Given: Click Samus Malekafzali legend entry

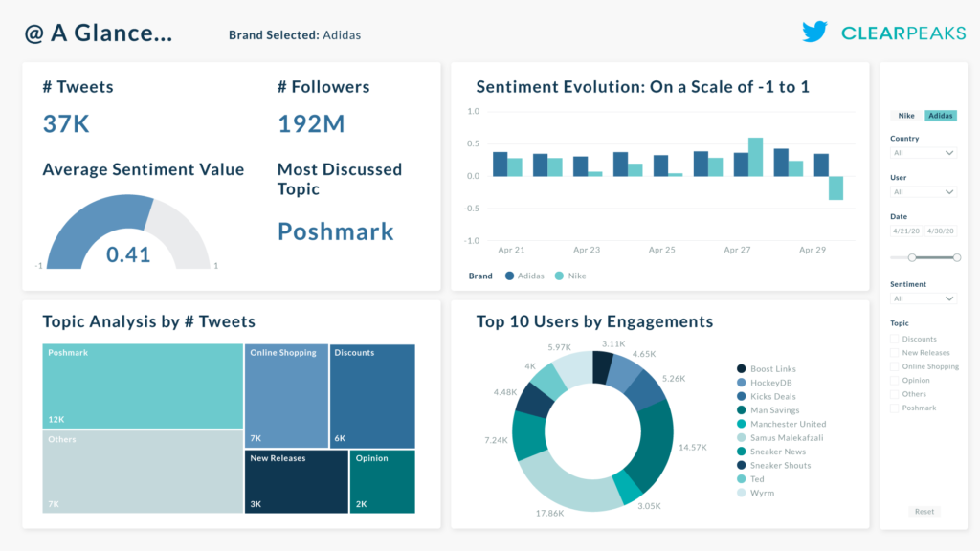Looking at the screenshot, I should [780, 437].
